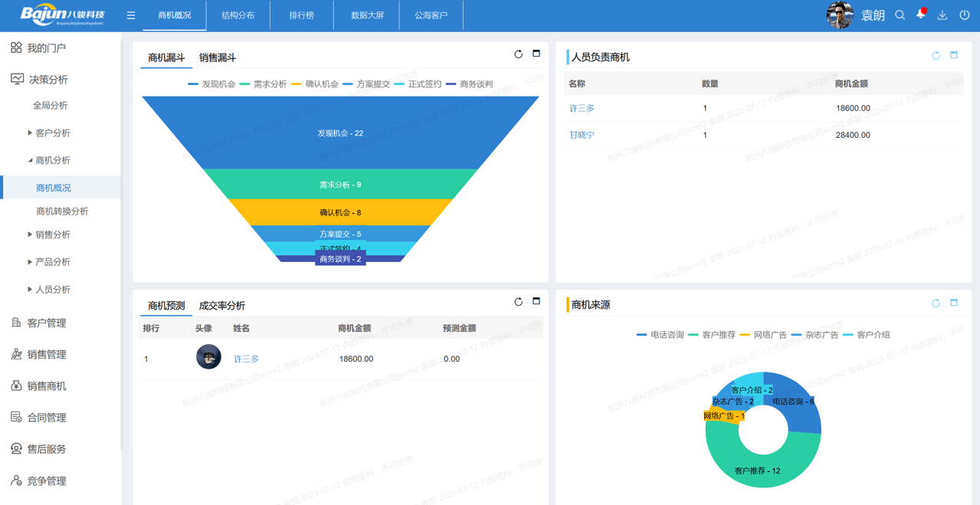Maximize the 商机预测 panel
Image resolution: width=980 pixels, height=505 pixels.
click(x=536, y=302)
